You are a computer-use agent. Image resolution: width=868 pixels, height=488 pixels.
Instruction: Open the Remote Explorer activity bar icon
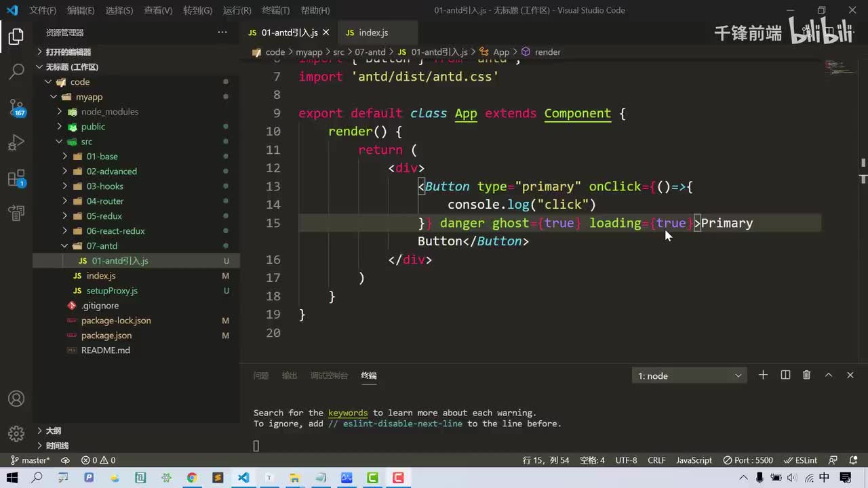tap(16, 213)
